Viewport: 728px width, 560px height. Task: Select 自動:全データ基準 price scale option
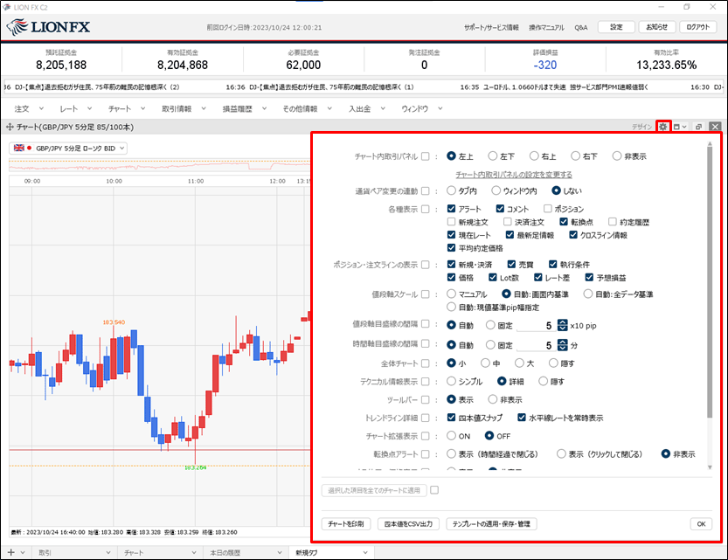588,294
